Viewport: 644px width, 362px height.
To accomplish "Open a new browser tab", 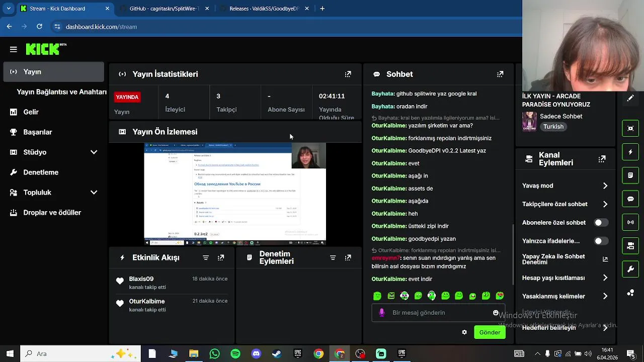I will 322,9.
